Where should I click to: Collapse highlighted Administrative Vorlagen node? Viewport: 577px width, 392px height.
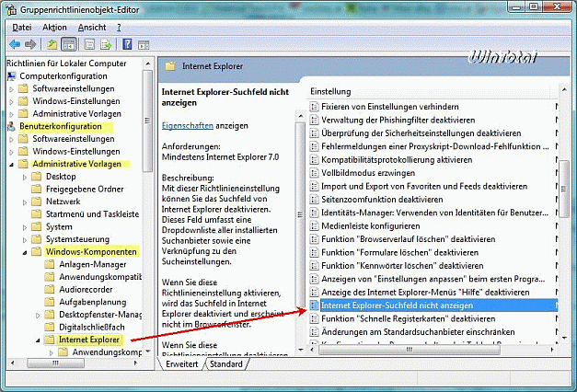pos(11,165)
